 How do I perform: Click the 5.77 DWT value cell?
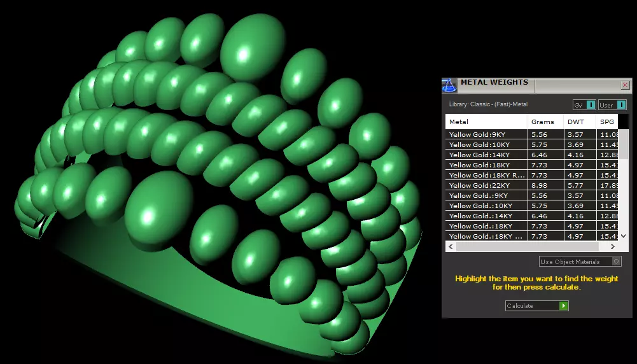pyautogui.click(x=580, y=185)
